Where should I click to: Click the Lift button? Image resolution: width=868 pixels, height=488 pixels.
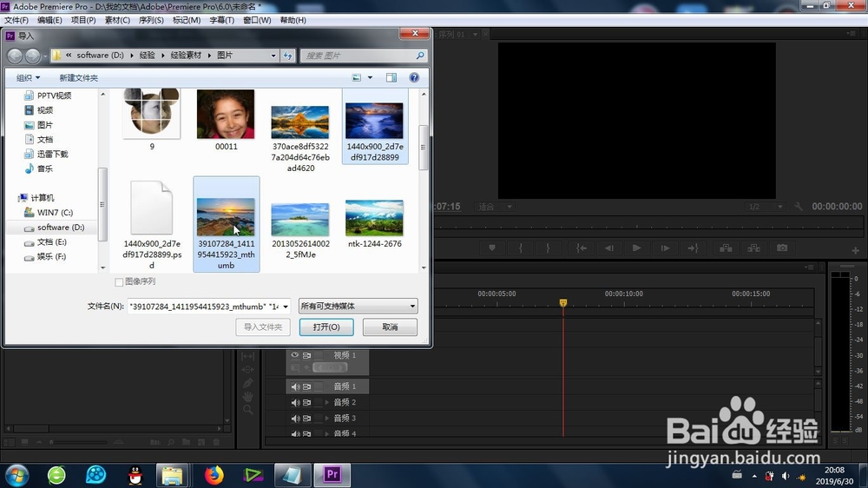click(x=726, y=248)
